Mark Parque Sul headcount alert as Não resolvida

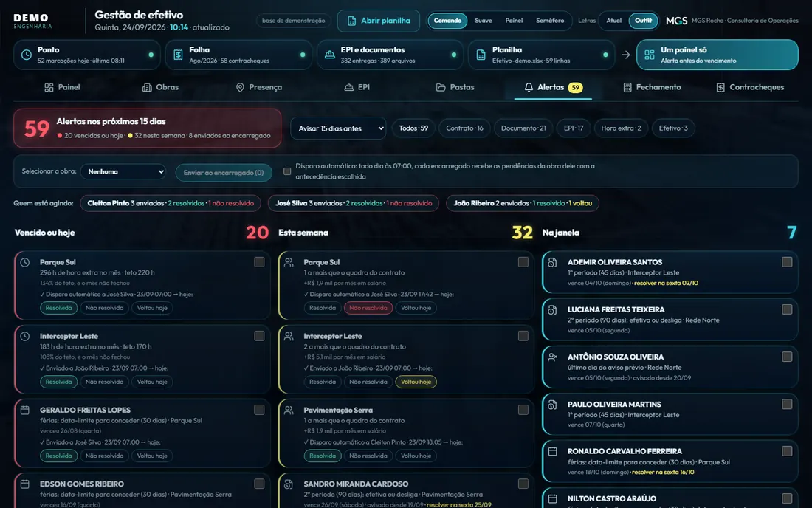368,308
